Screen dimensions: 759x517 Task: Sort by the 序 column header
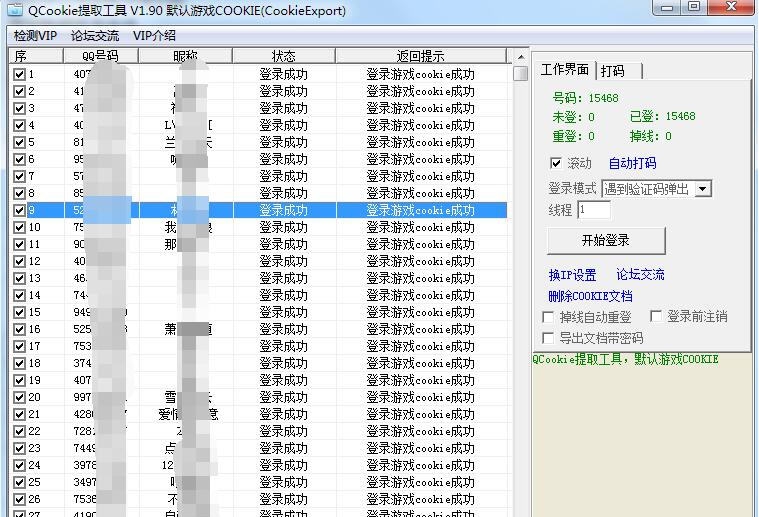click(x=36, y=56)
